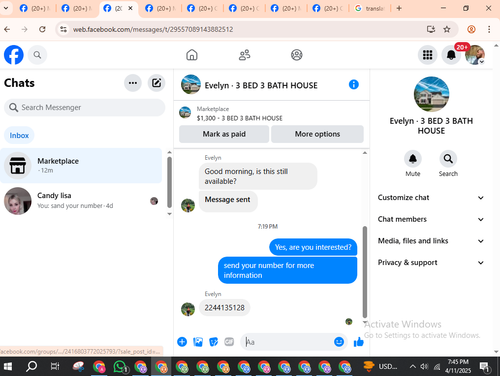
Task: Close the active Facebook tab
Action: click(130, 8)
